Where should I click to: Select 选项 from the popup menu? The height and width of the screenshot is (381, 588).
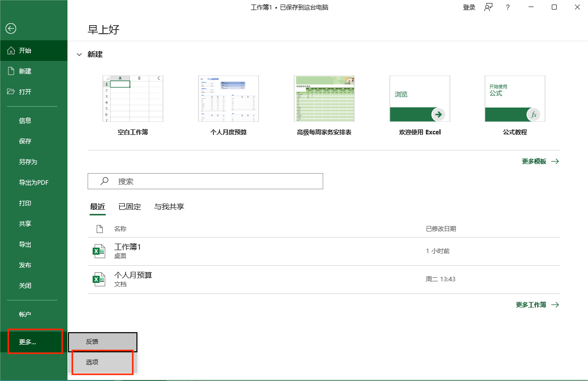(93, 362)
